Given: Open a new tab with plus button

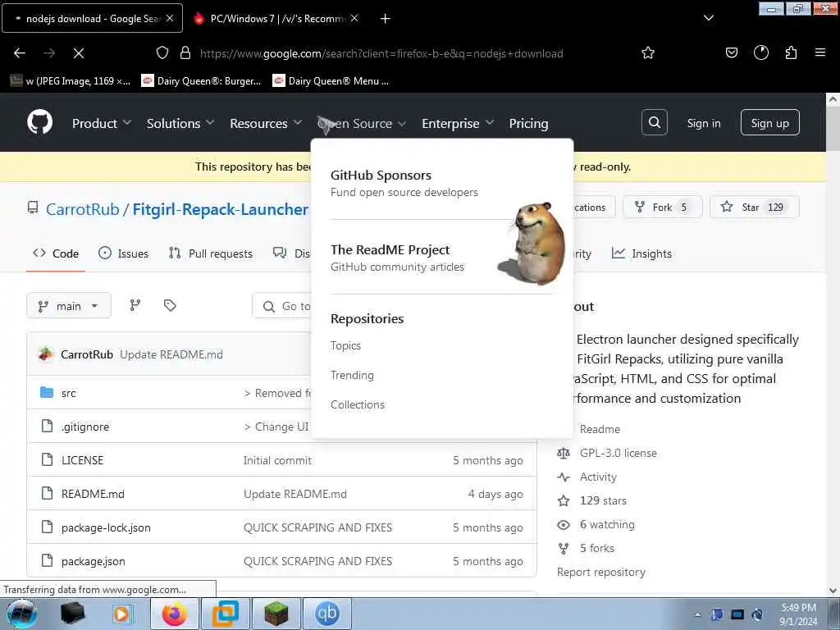Looking at the screenshot, I should pos(386,19).
